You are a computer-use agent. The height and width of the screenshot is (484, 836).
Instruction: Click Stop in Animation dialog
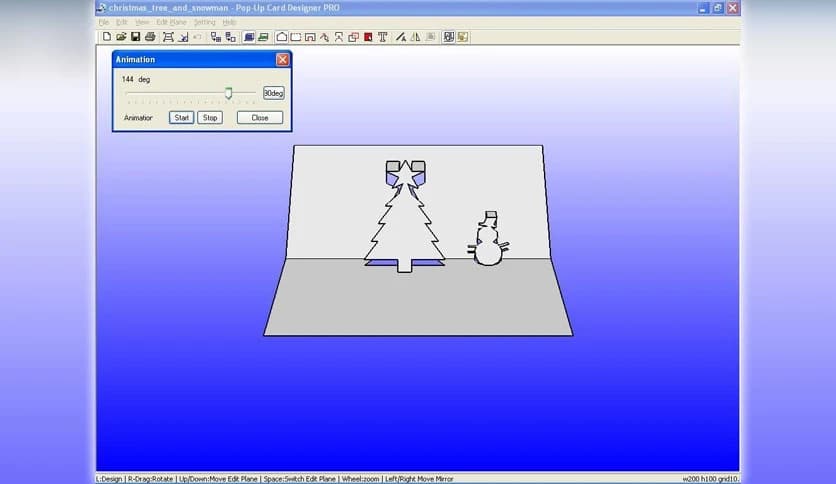[210, 118]
